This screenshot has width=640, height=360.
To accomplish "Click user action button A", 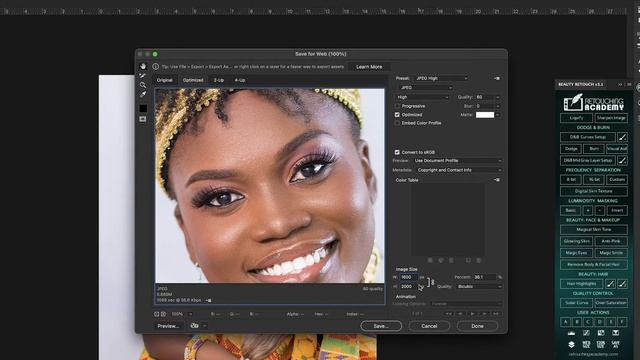I will point(565,322).
